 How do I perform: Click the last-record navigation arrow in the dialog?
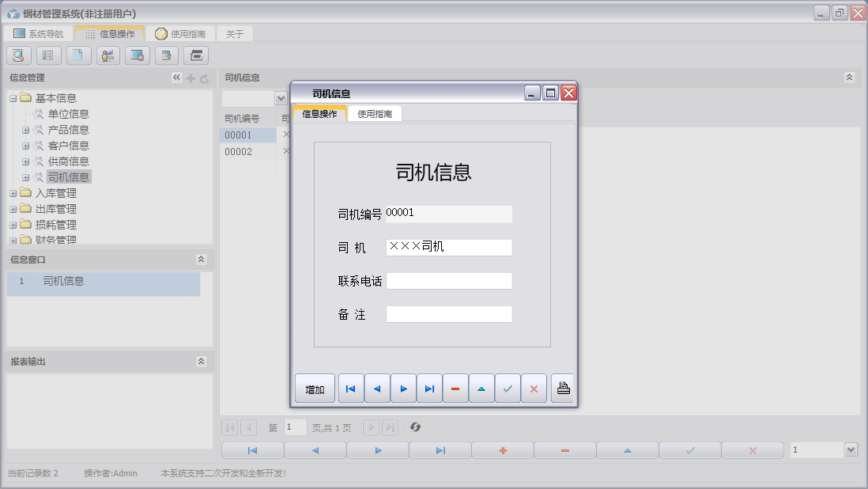429,389
